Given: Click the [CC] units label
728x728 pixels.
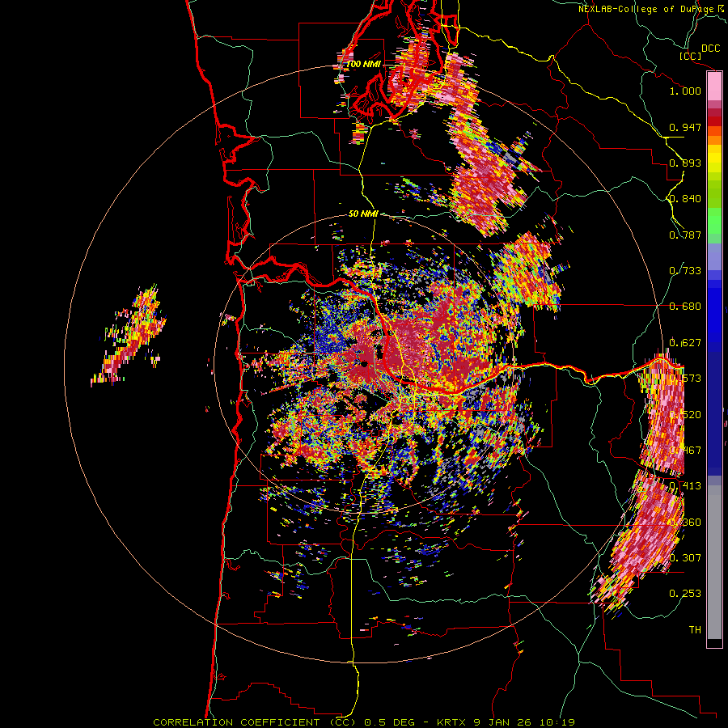Looking at the screenshot, I should click(x=690, y=56).
